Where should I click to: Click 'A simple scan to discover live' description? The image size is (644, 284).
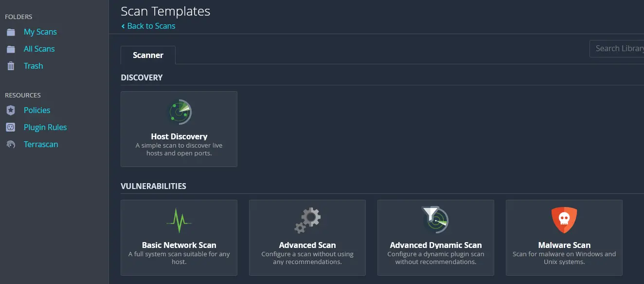(x=179, y=145)
